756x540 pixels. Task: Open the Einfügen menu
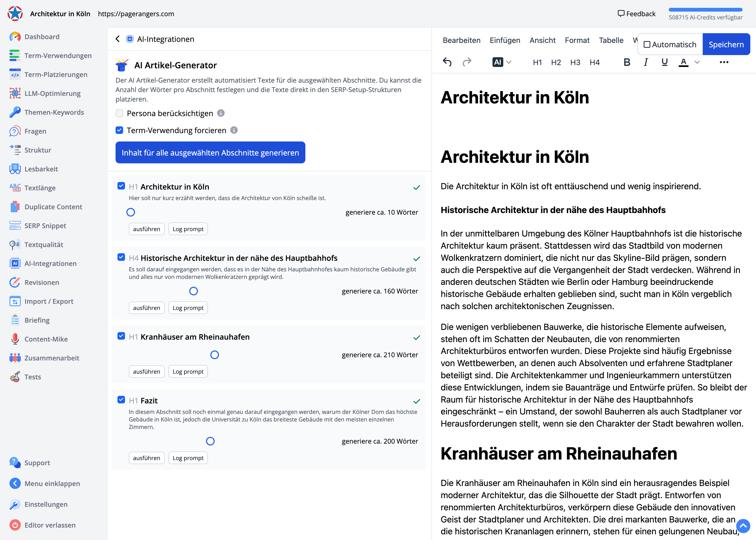coord(505,40)
